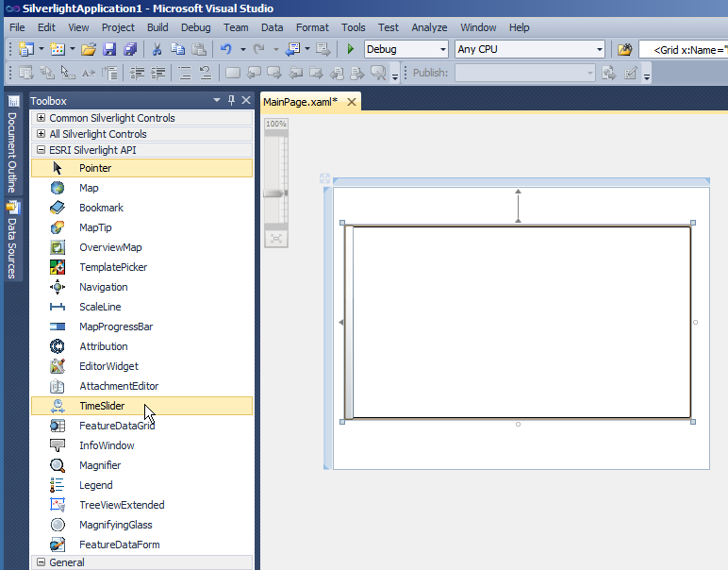Open the File menu
This screenshot has width=728, height=570.
coord(17,27)
